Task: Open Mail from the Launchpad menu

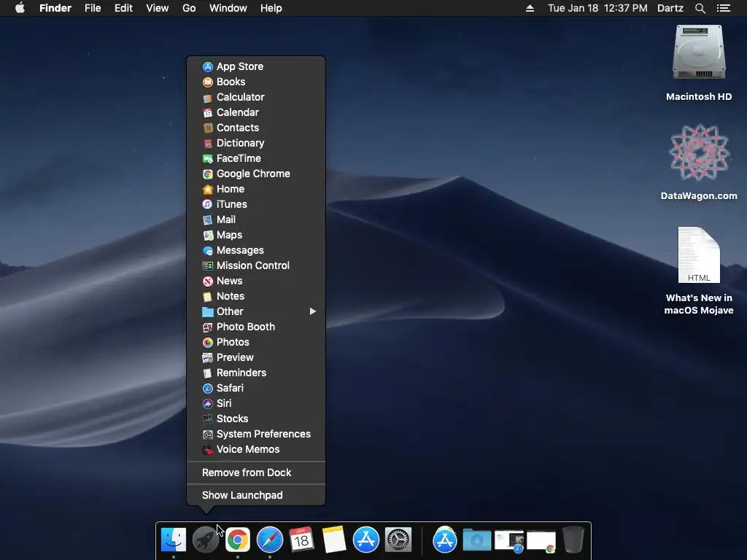Action: click(256, 219)
